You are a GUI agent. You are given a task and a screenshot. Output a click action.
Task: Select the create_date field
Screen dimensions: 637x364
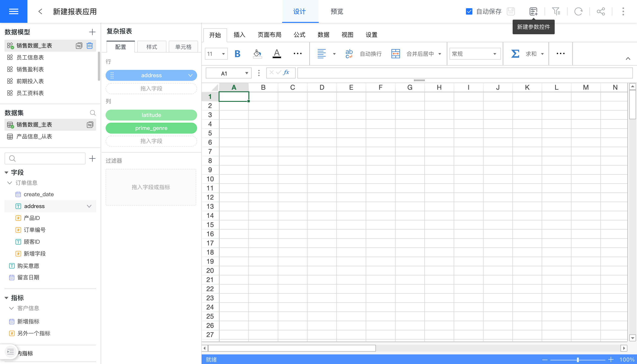[50, 194]
